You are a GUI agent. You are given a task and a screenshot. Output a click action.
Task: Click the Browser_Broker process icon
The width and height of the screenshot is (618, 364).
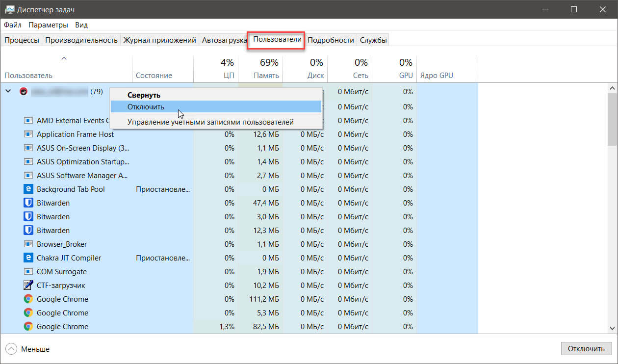pos(28,244)
